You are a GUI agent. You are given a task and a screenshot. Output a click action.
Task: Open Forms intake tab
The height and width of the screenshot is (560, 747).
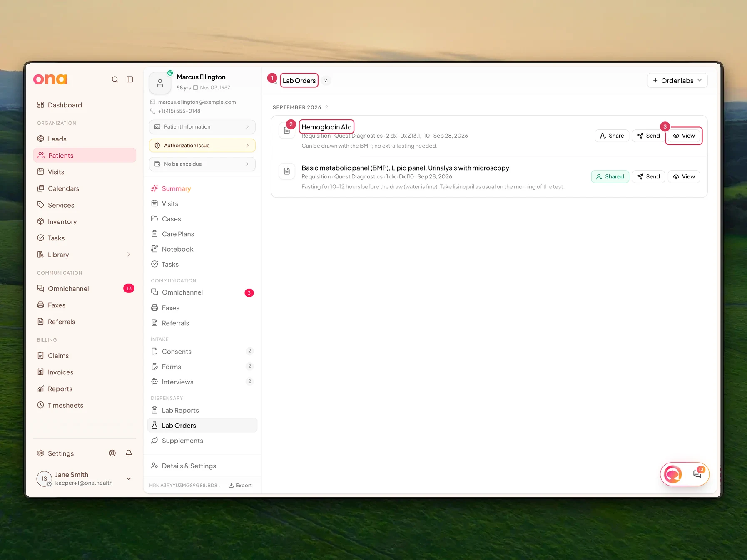202,367
